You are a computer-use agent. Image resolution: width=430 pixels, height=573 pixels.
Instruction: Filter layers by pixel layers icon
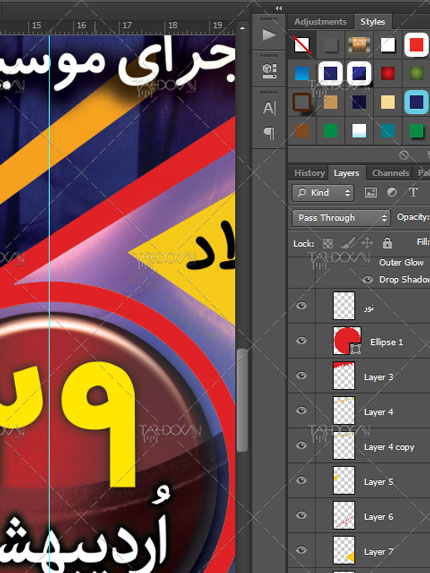click(x=371, y=193)
